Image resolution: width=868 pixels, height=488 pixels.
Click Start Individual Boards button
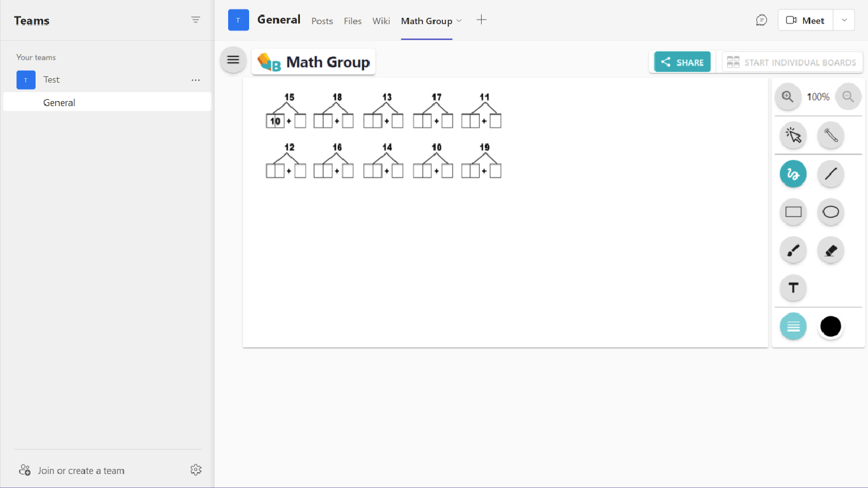click(792, 62)
